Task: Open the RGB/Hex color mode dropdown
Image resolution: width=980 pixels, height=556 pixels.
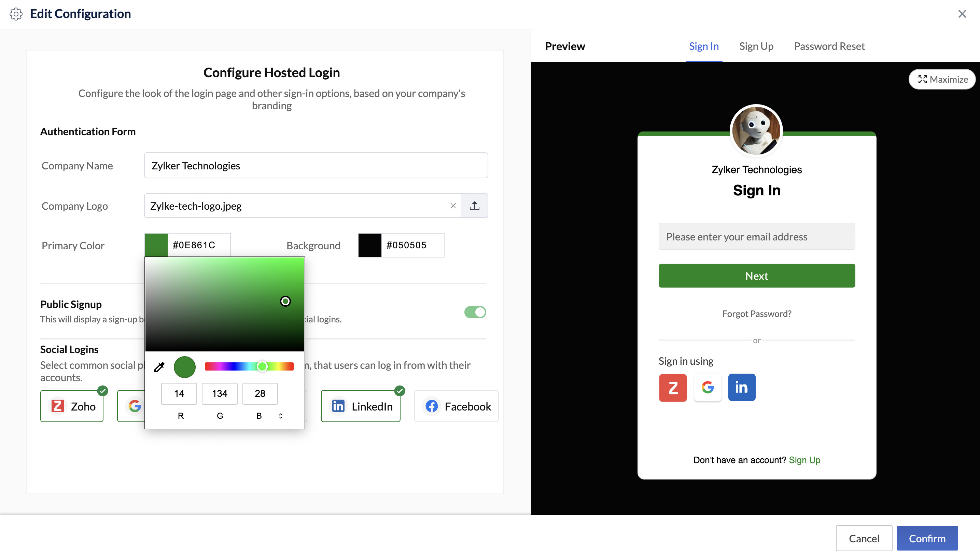Action: 281,415
